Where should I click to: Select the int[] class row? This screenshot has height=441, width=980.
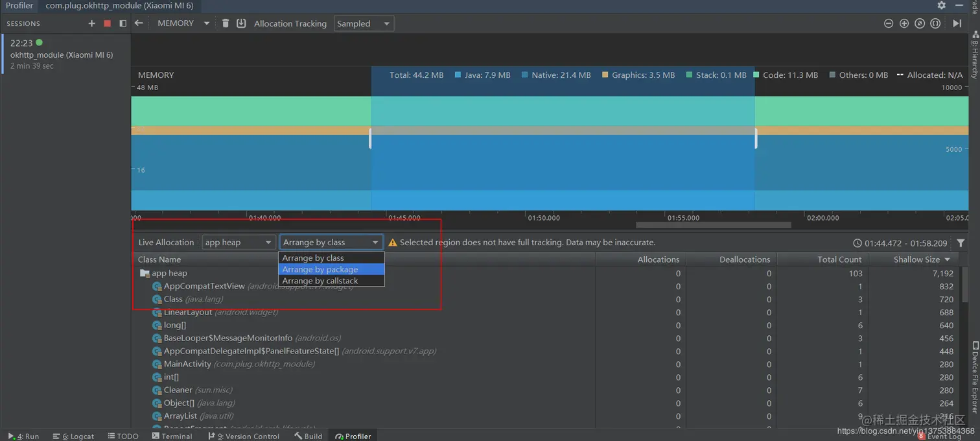click(x=546, y=377)
